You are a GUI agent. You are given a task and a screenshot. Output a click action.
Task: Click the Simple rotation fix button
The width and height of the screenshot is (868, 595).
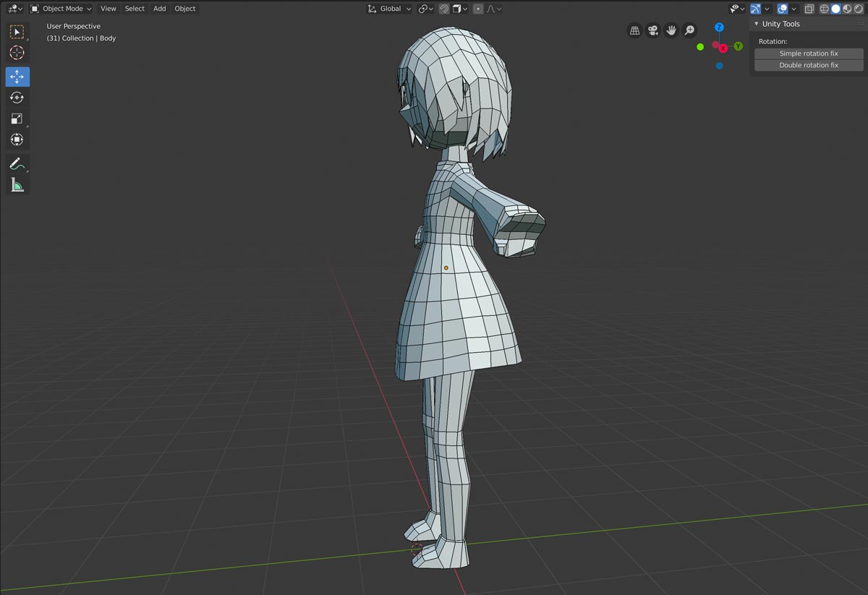coord(809,53)
